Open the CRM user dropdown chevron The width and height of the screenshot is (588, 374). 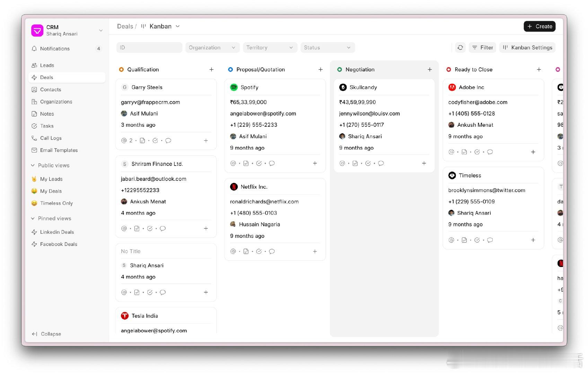tap(101, 30)
